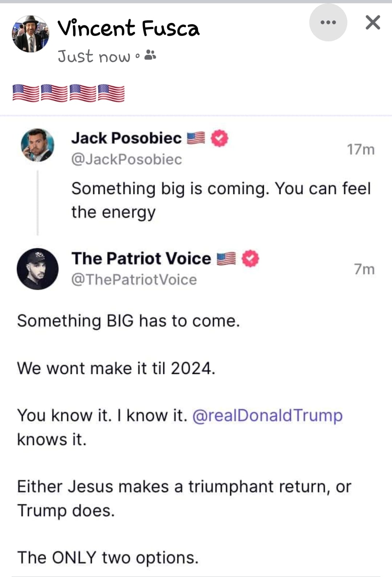Open the avatar beside the @ThePatriotVoice handle
Image resolution: width=392 pixels, height=577 pixels.
pyautogui.click(x=38, y=269)
